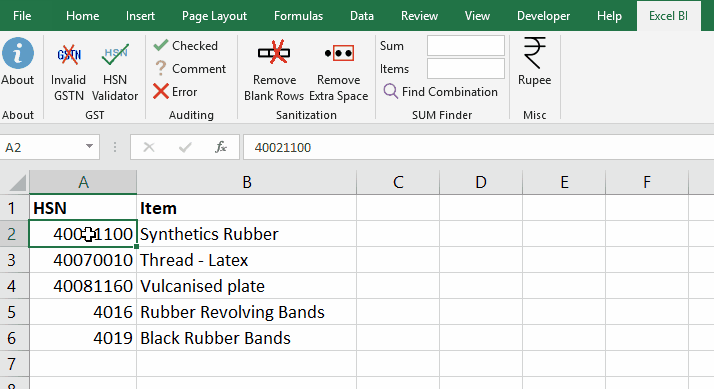
Task: Click the Find Combination button
Action: point(441,92)
